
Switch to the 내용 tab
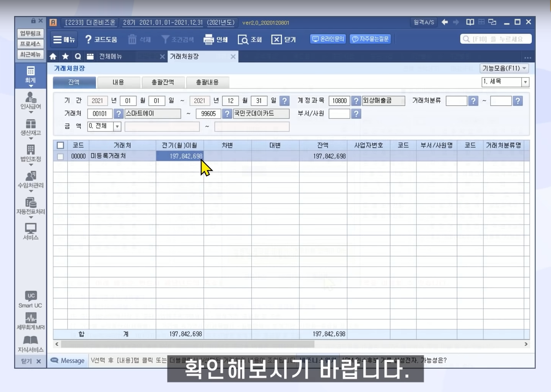(118, 82)
